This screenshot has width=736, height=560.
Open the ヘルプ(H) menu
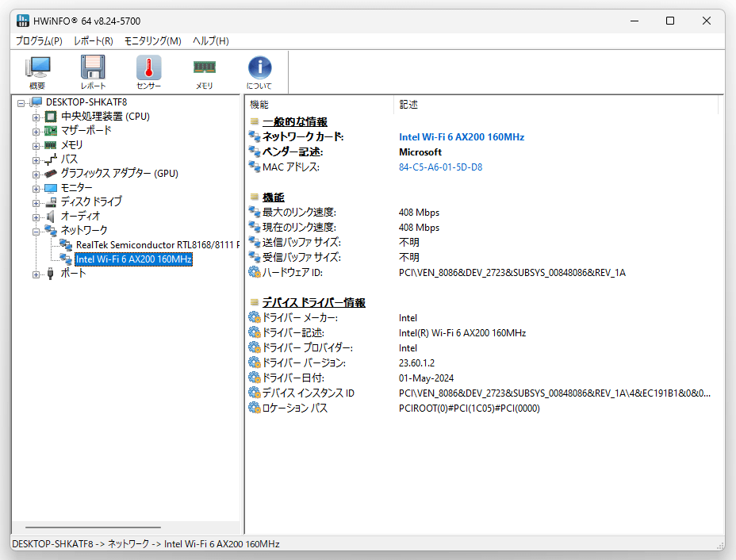tap(211, 40)
